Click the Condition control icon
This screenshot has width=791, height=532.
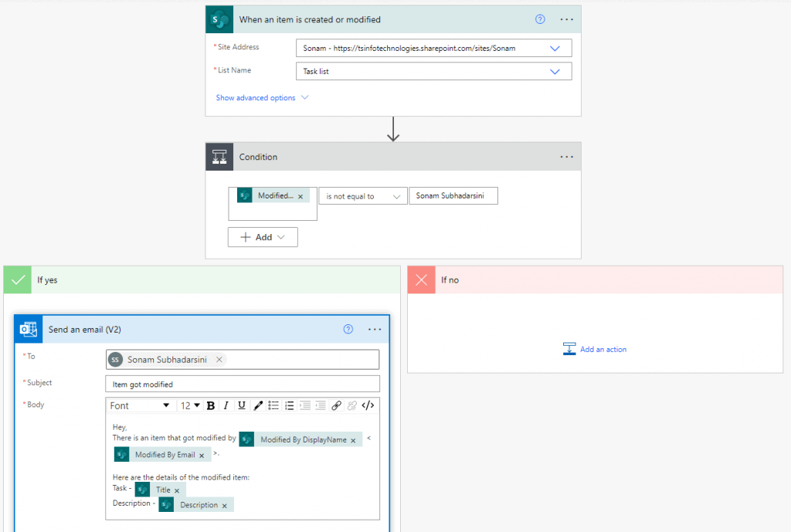219,157
